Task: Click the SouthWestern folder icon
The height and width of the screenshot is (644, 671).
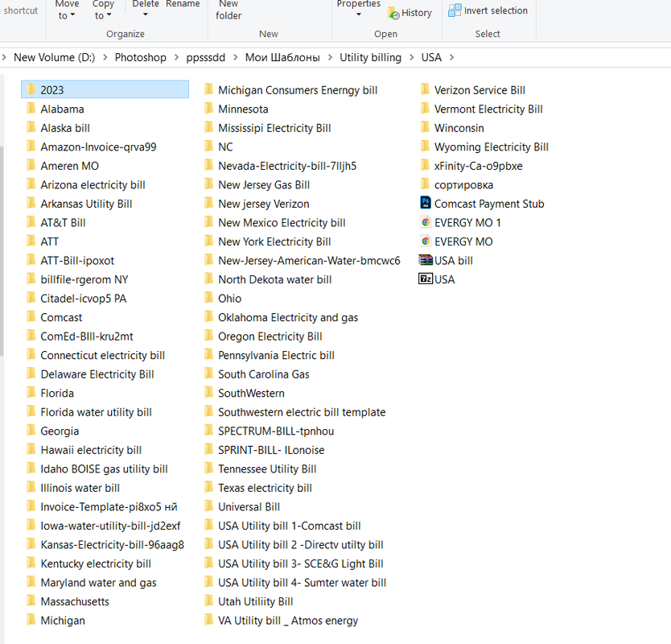Action: (x=209, y=393)
